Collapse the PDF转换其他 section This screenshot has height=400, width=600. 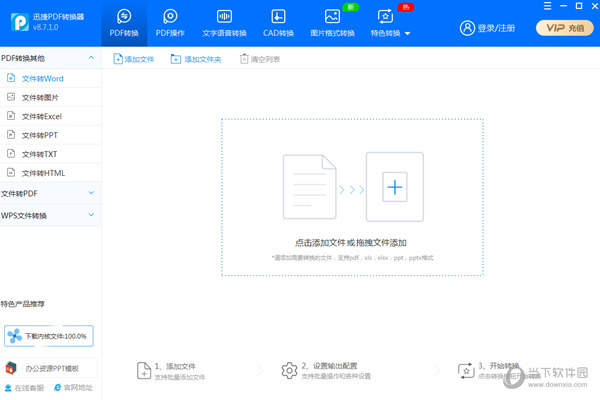[x=91, y=59]
